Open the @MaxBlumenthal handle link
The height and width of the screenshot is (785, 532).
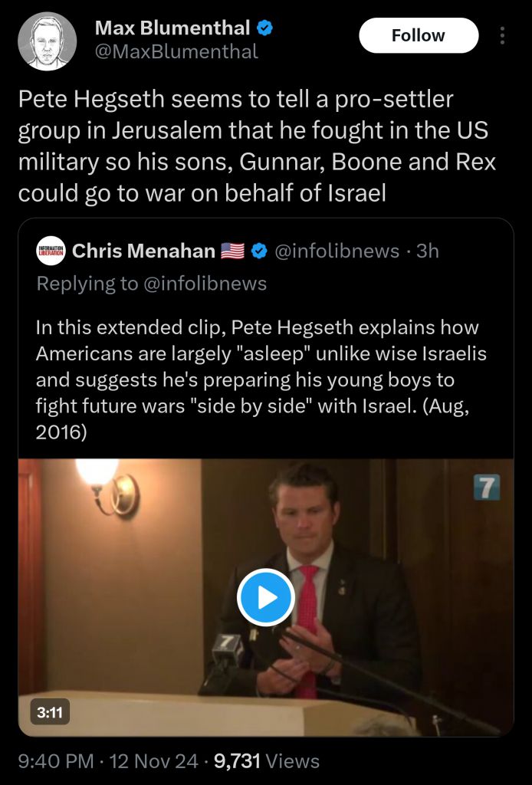pos(176,51)
